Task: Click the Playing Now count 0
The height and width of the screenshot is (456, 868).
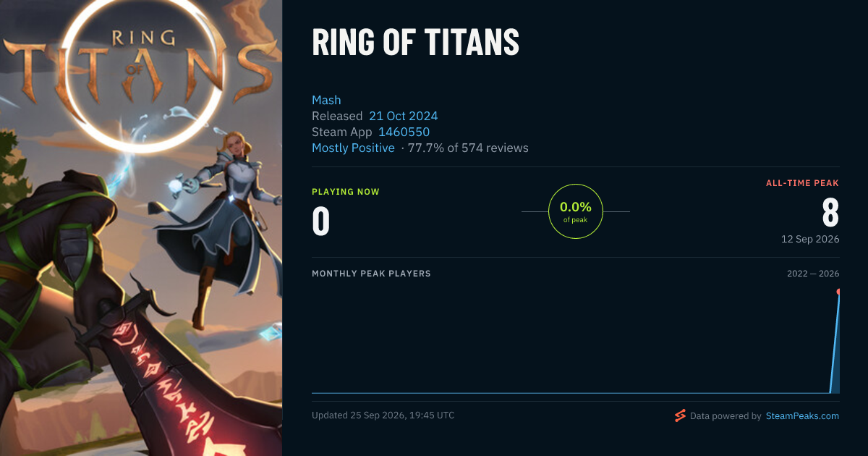Action: [x=320, y=221]
